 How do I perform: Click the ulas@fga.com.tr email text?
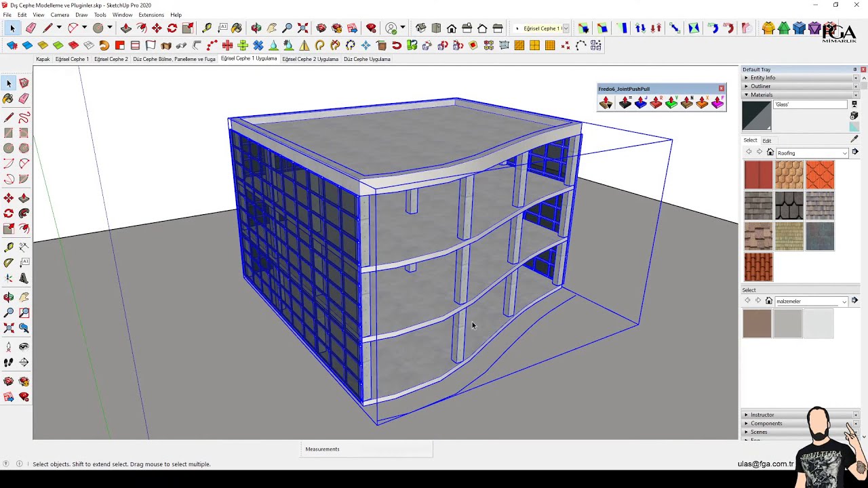pos(766,464)
